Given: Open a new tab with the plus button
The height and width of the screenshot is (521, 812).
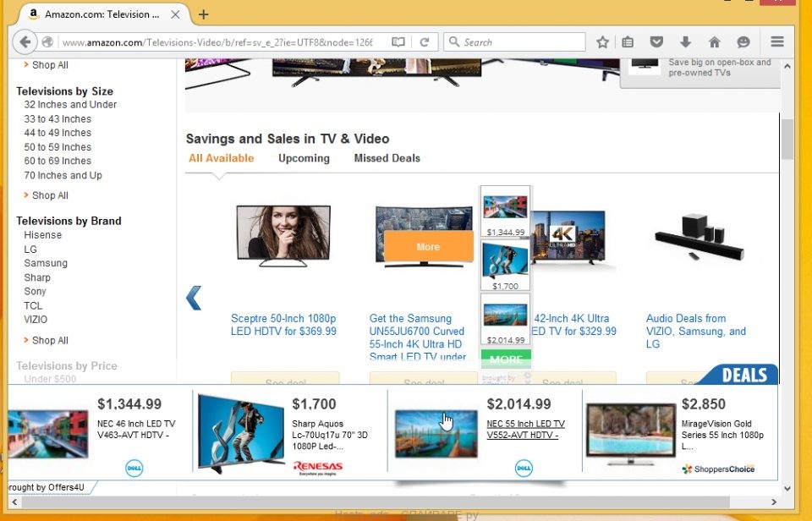Looking at the screenshot, I should point(204,14).
